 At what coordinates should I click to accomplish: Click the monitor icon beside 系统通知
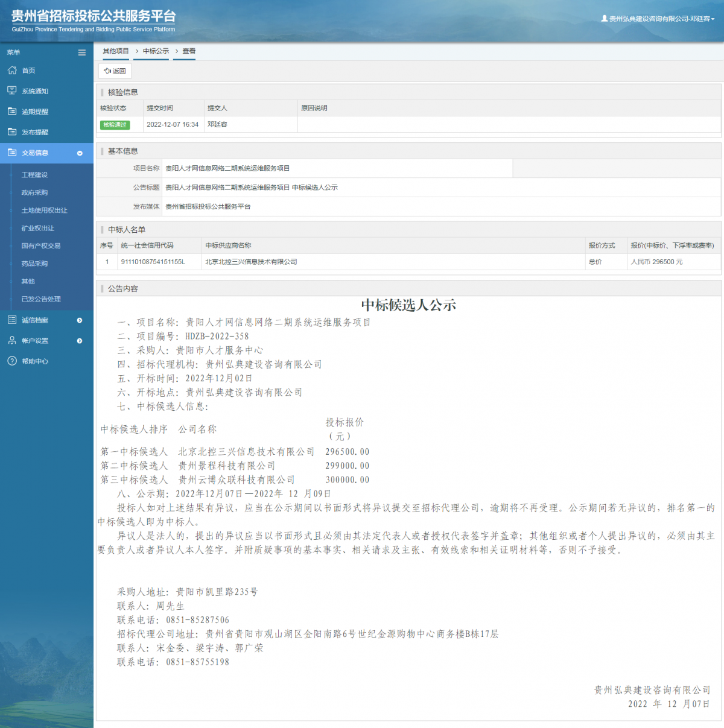[x=12, y=90]
